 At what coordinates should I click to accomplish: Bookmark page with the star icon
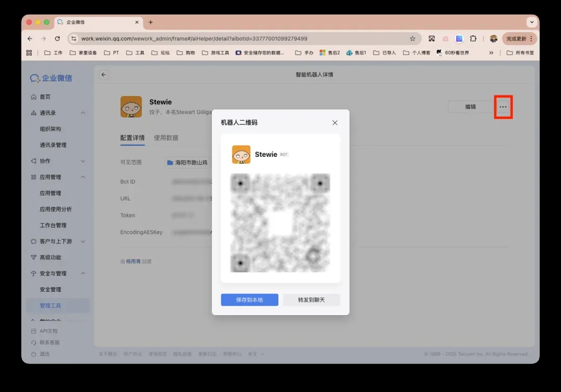coord(412,38)
